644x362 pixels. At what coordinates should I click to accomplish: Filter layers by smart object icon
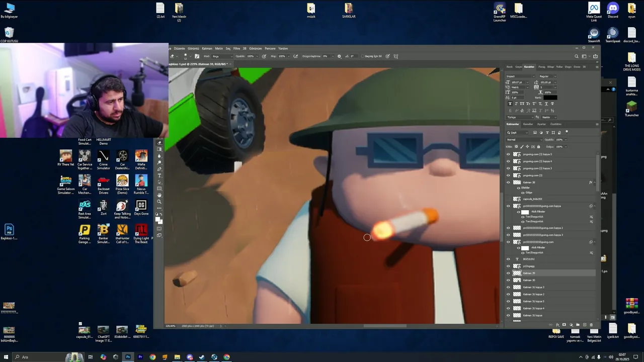pos(559,133)
